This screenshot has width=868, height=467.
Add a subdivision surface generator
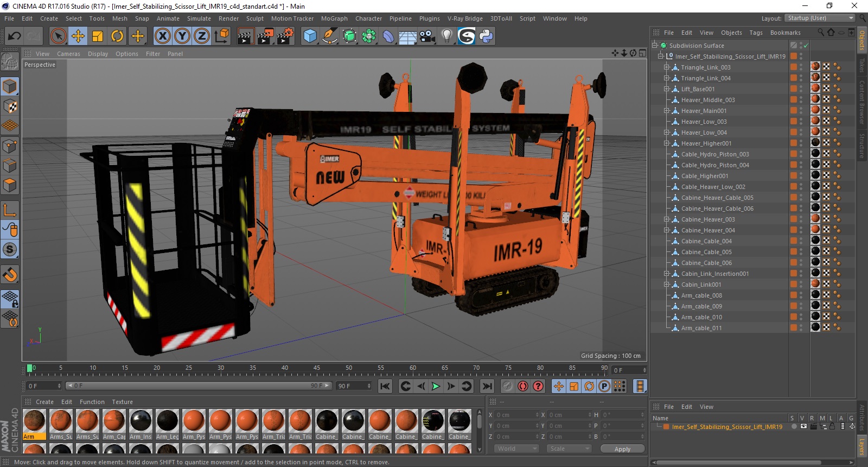point(350,36)
